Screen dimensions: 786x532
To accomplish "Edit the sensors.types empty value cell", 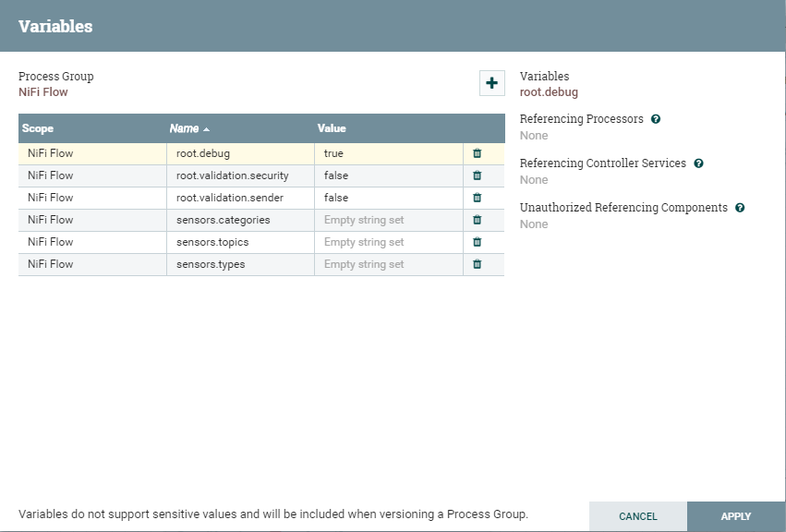I will click(388, 264).
